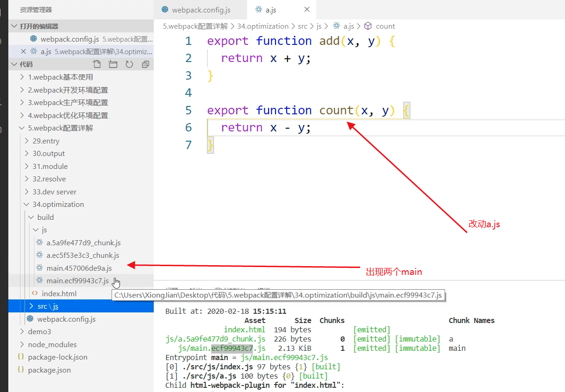Viewport: 565px width, 392px height.
Task: Click js/a.5a9fe477d9_chunk.js in terminal output
Action: coord(215,339)
